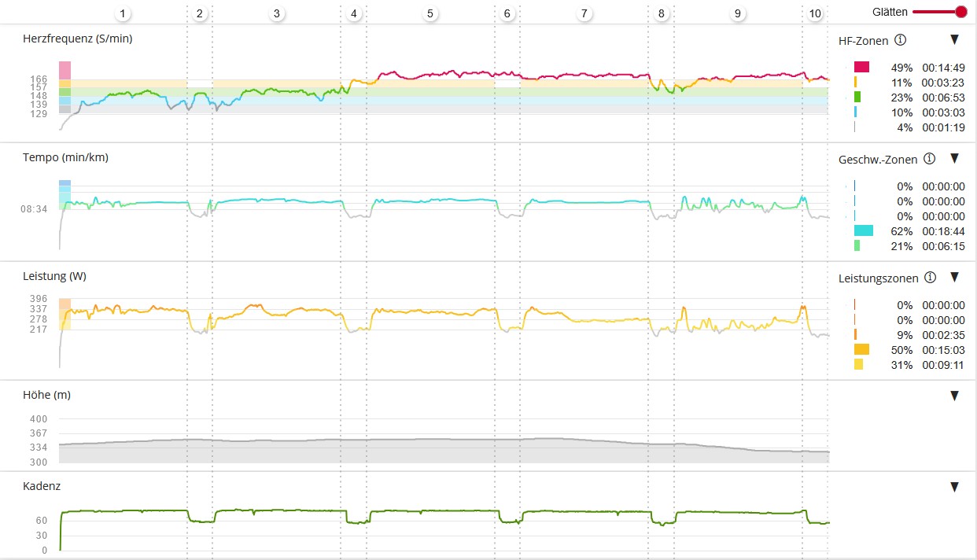
Task: Collapse the Höhe chart with its arrow
Action: (x=954, y=396)
